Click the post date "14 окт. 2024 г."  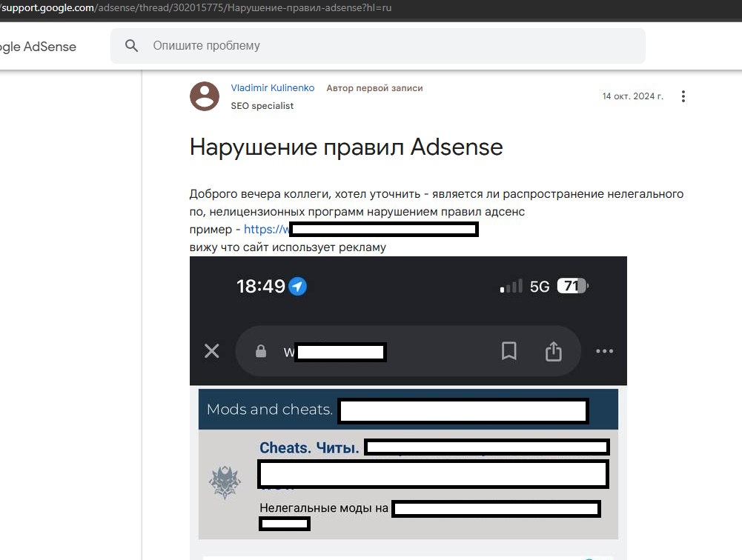click(632, 96)
